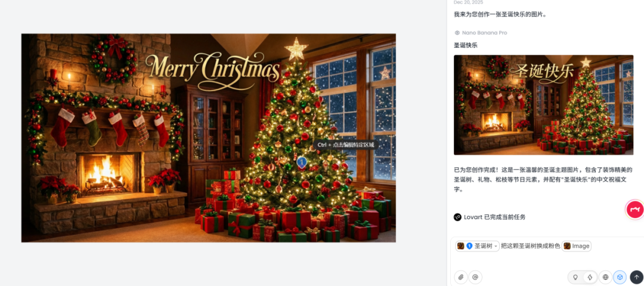
Task: Toggle the blue cube model icon
Action: (620, 277)
